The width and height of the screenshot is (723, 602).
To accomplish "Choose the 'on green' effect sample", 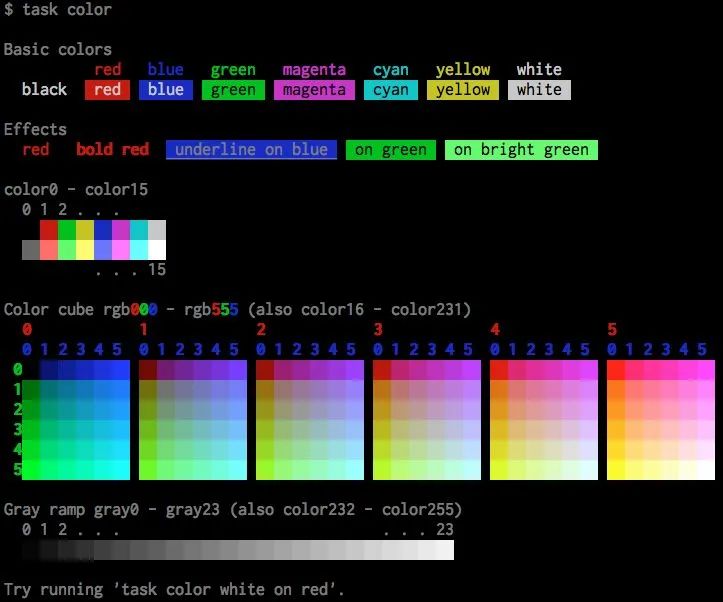I will click(x=390, y=150).
